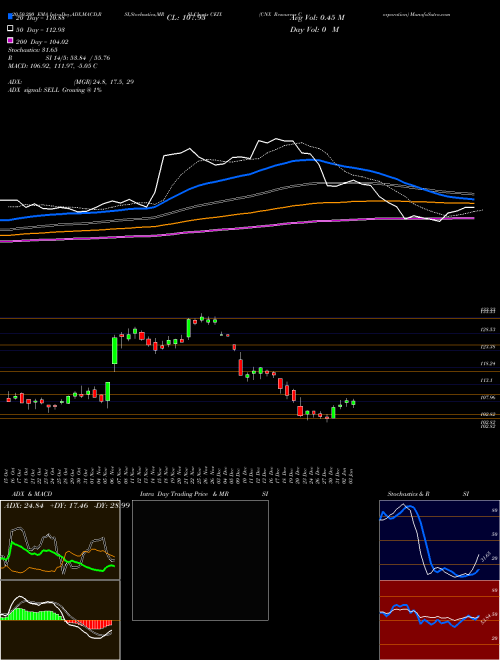Click the 118.24 price axis label

pyautogui.click(x=487, y=363)
